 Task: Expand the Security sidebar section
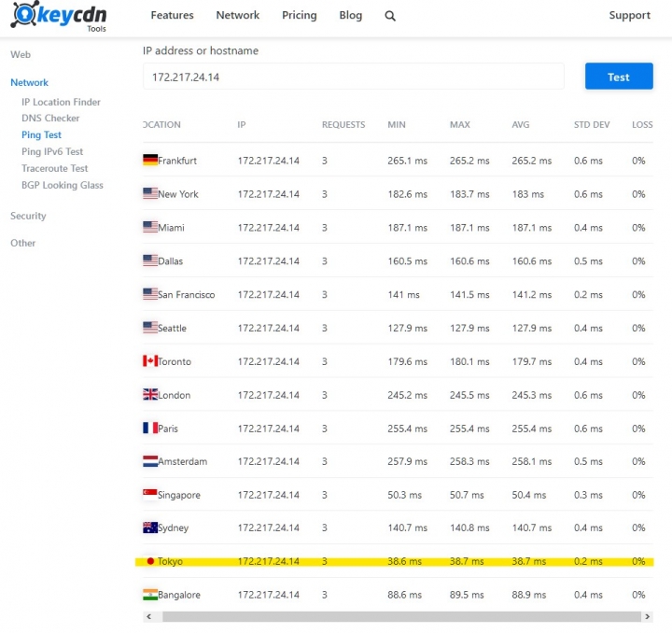[28, 216]
